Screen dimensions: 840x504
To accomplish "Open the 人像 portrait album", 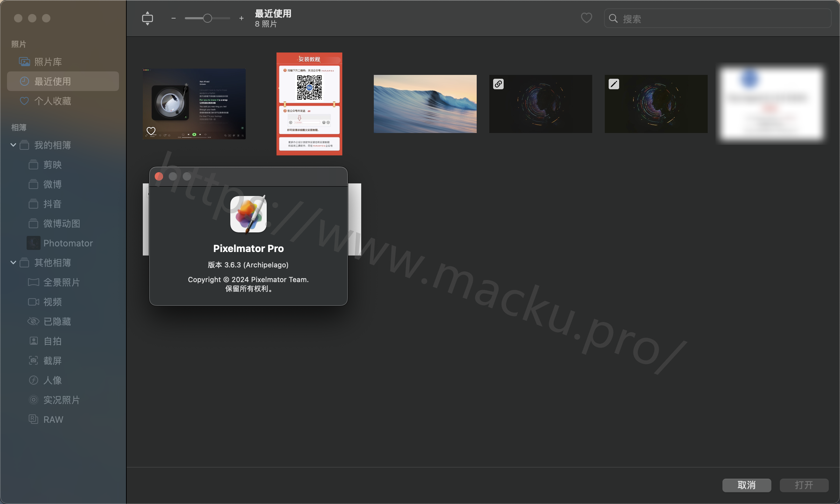I will (x=63, y=380).
